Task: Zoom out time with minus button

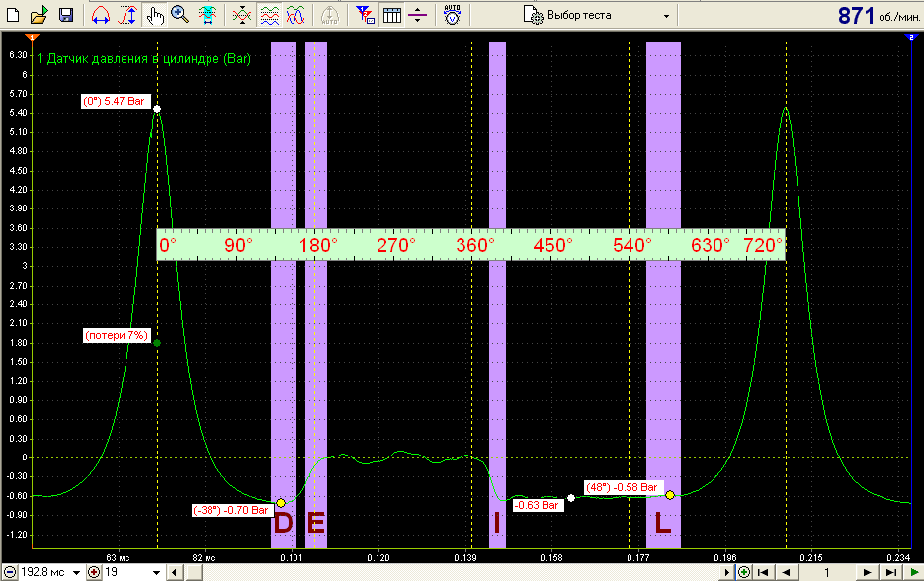Action: point(10,572)
